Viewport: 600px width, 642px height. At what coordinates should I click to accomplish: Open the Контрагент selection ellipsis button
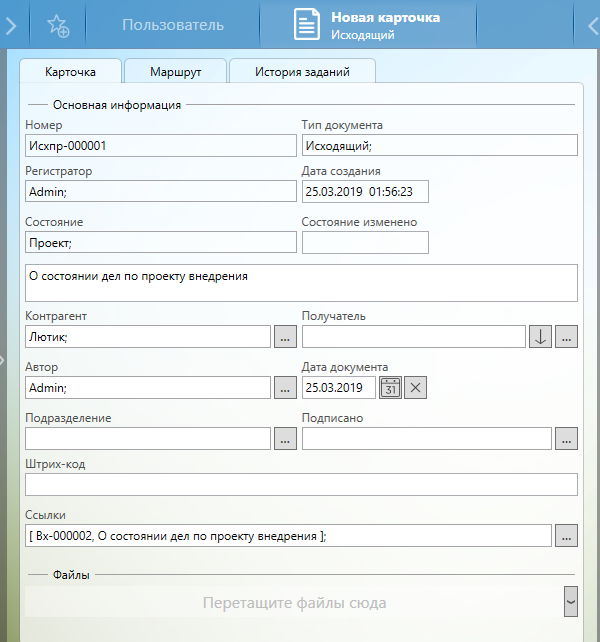(285, 337)
